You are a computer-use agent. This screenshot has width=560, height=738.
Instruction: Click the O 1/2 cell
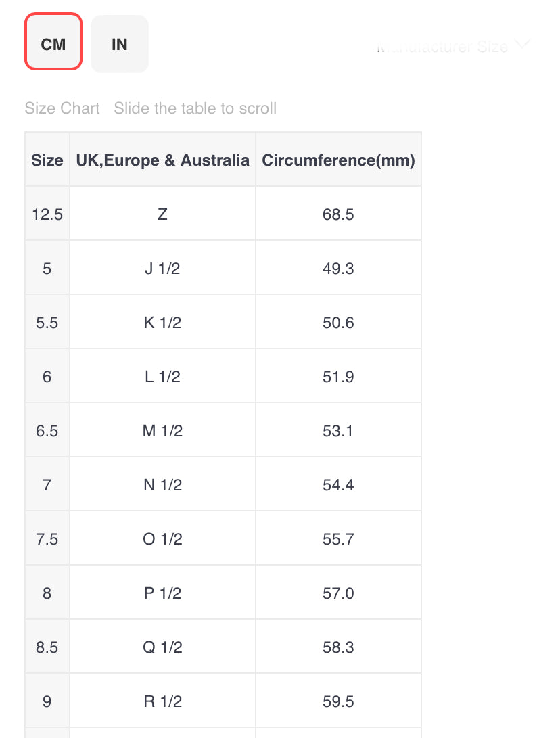(x=162, y=539)
